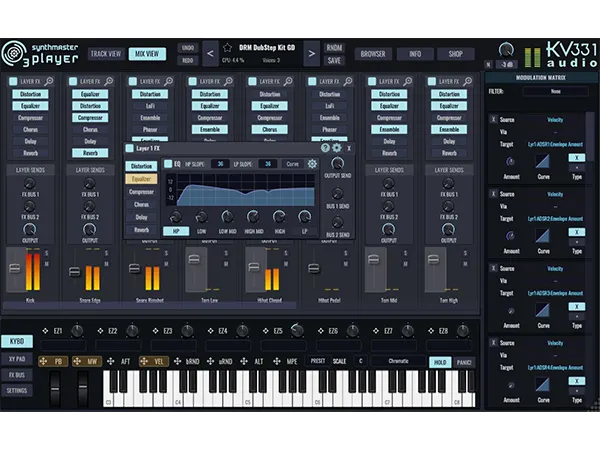Select the FX BUS tab

pos(17,375)
